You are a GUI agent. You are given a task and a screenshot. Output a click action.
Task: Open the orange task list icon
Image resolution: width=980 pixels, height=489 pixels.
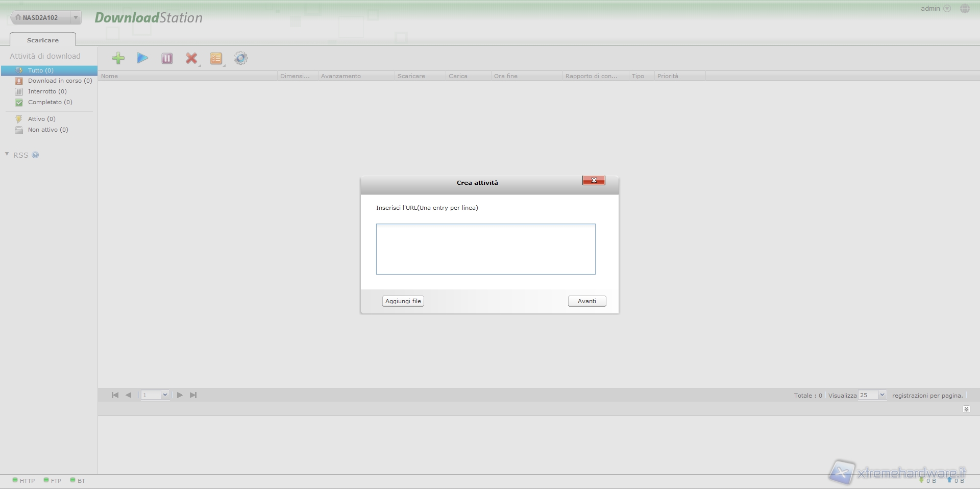click(216, 58)
